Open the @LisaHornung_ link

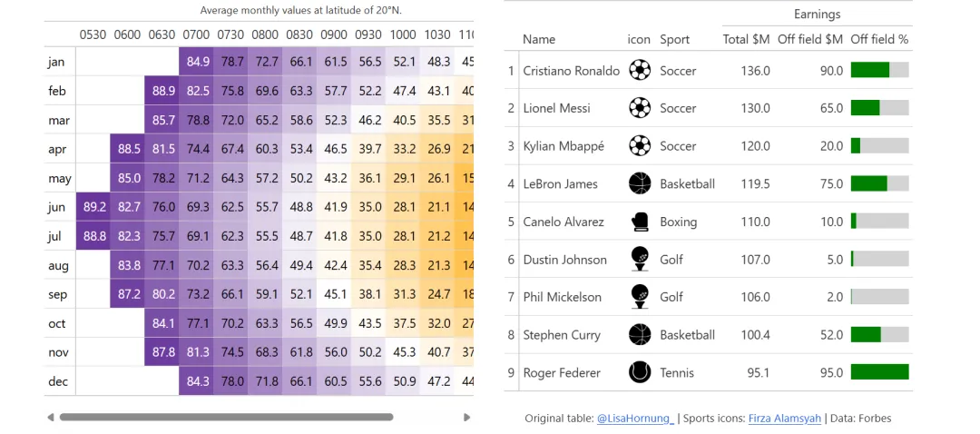(x=635, y=419)
